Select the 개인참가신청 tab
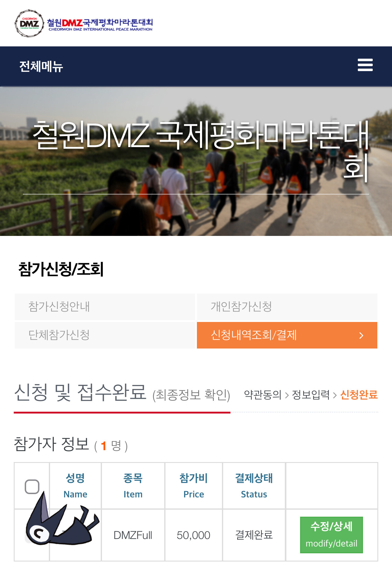The height and width of the screenshot is (571, 392). tap(287, 307)
